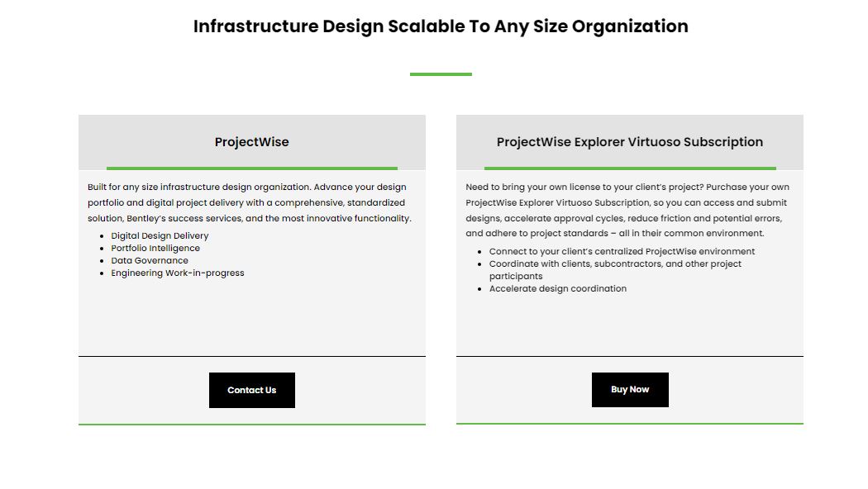Select the Virtuoso Subscription description paragraph
This screenshot has width=868, height=489.
coord(627,209)
